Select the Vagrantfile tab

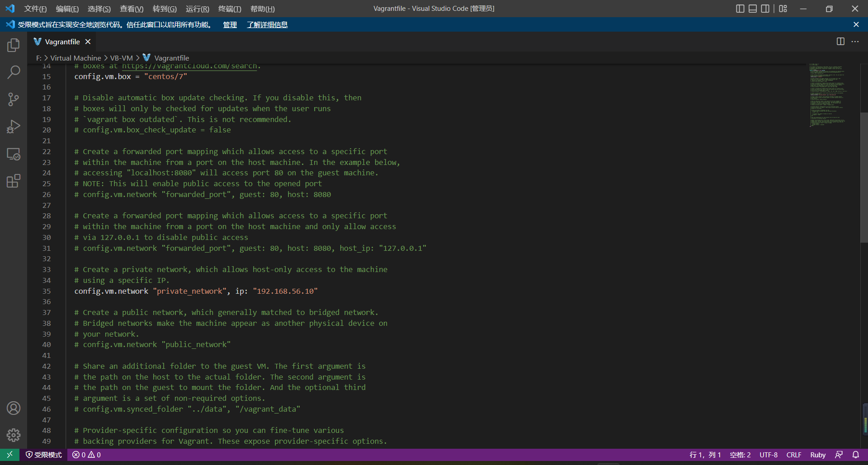coord(62,42)
